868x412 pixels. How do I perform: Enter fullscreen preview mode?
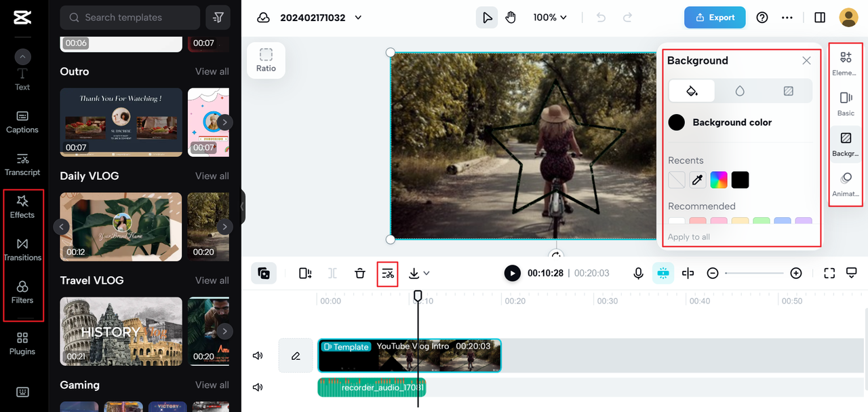point(829,273)
